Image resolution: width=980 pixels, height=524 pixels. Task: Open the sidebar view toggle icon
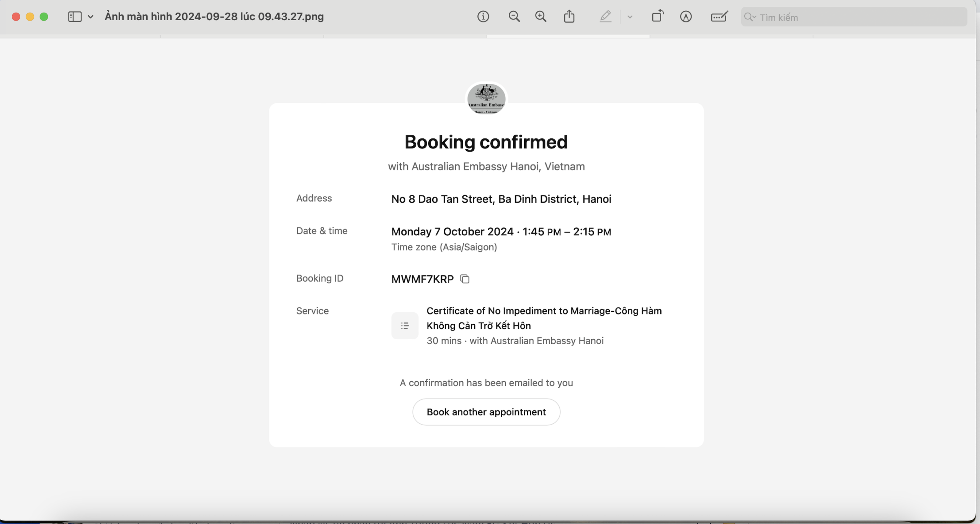(75, 17)
